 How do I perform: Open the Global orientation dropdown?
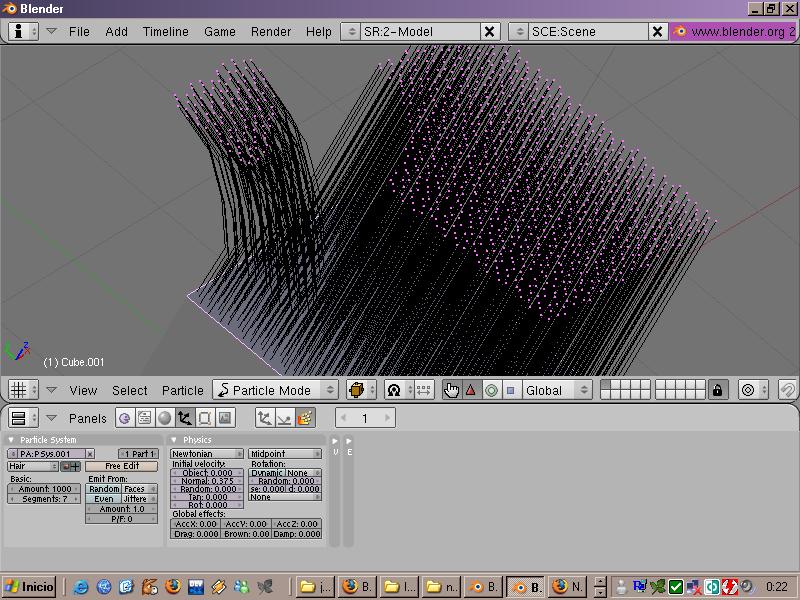click(556, 390)
